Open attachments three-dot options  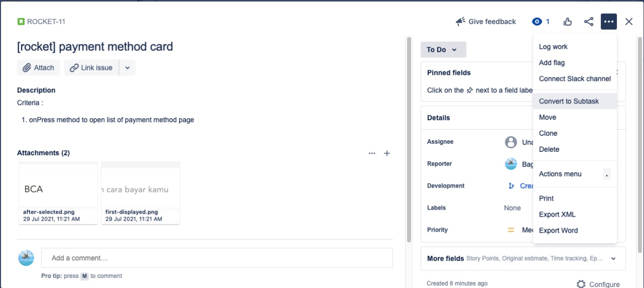372,153
